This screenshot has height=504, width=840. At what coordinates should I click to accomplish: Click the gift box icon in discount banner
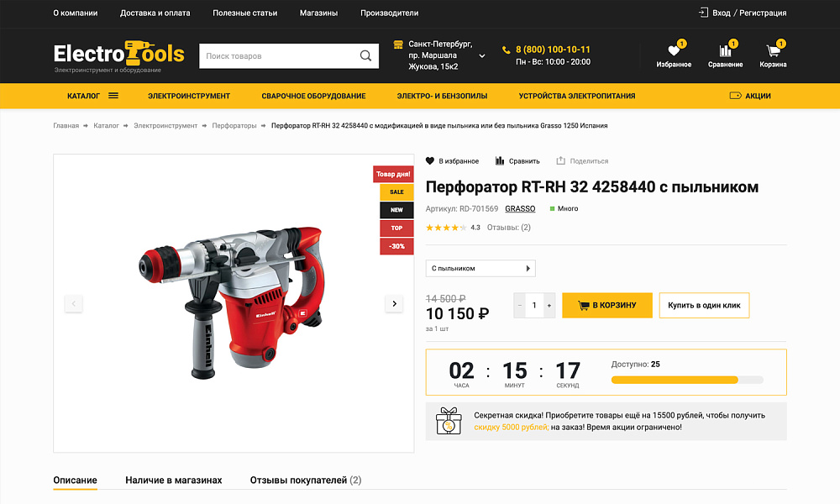point(449,421)
